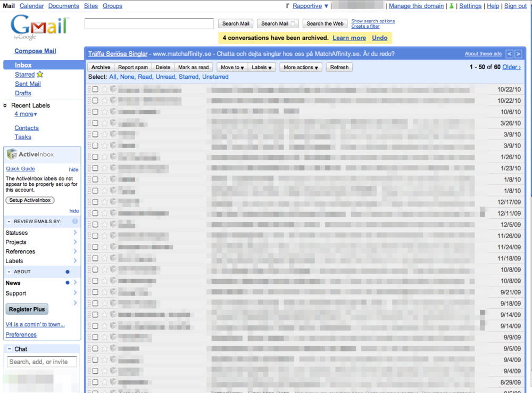Star the email dated 12/11/09
This screenshot has width=532, height=393.
click(x=104, y=214)
